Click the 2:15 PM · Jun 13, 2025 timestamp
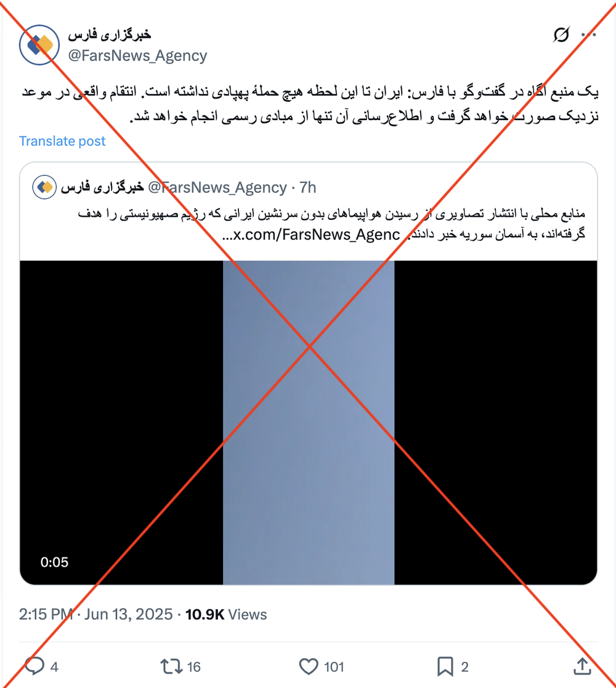This screenshot has height=688, width=616. point(95,614)
